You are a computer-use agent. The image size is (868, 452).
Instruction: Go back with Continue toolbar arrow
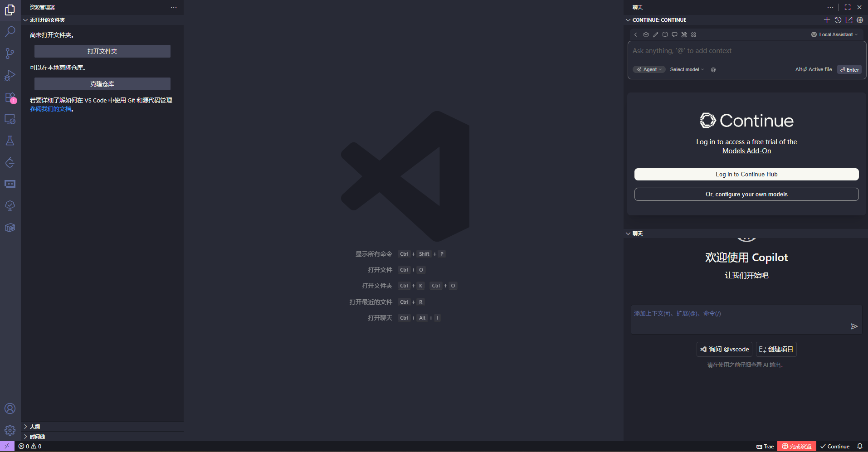click(x=636, y=34)
